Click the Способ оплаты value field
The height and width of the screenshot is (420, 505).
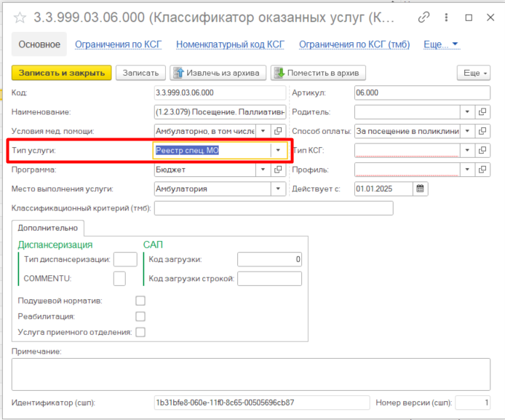[407, 131]
